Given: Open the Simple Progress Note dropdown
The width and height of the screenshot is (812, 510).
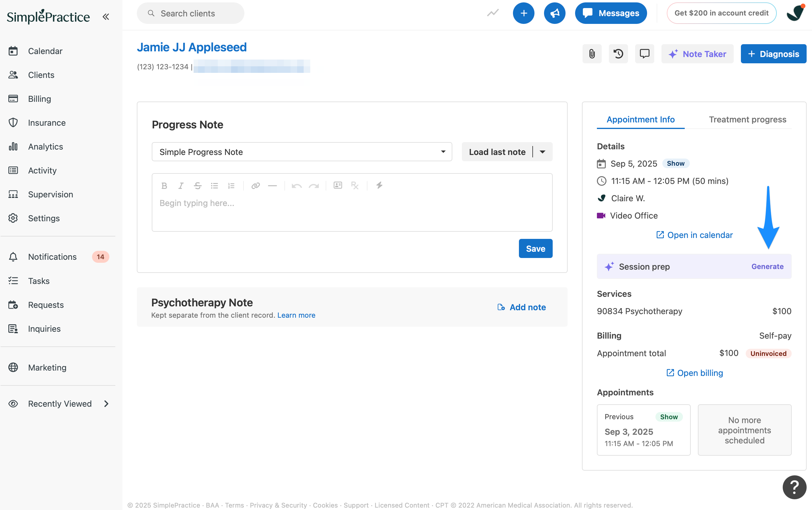Looking at the screenshot, I should click(302, 152).
